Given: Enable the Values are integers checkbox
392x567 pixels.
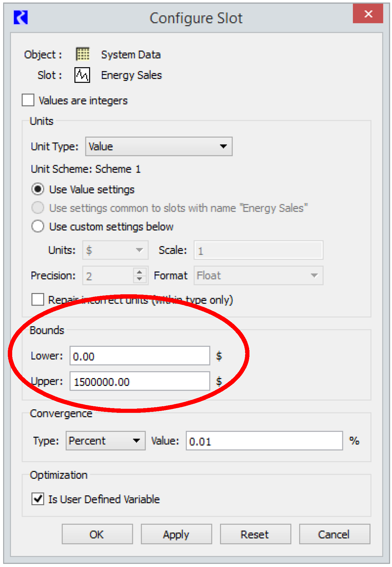Looking at the screenshot, I should (x=28, y=100).
